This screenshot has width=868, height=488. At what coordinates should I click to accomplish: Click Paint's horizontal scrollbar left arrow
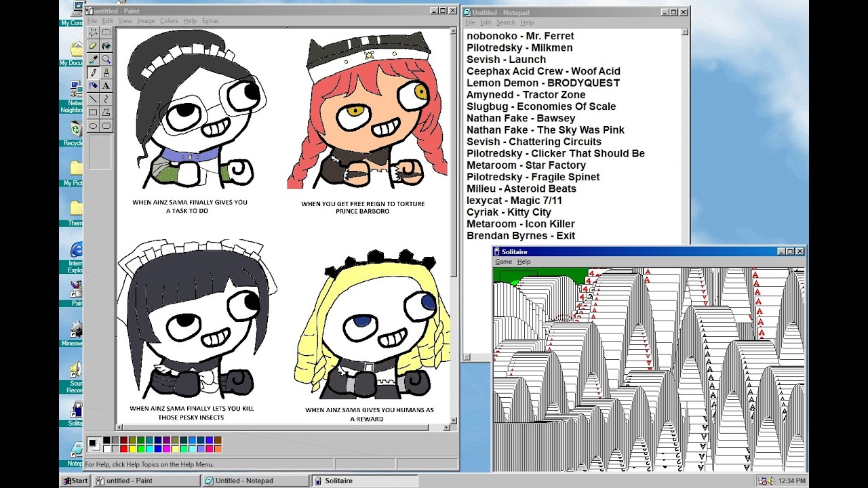[121, 427]
